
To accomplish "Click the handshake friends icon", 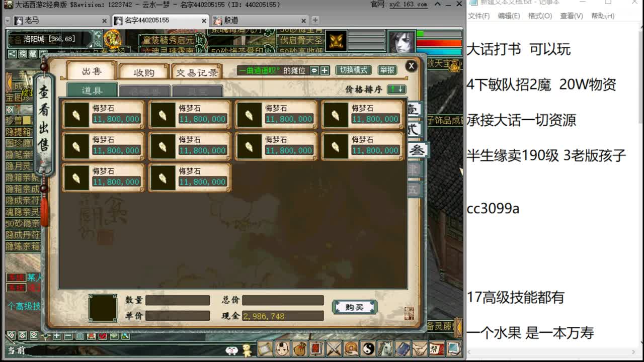I will (x=420, y=348).
